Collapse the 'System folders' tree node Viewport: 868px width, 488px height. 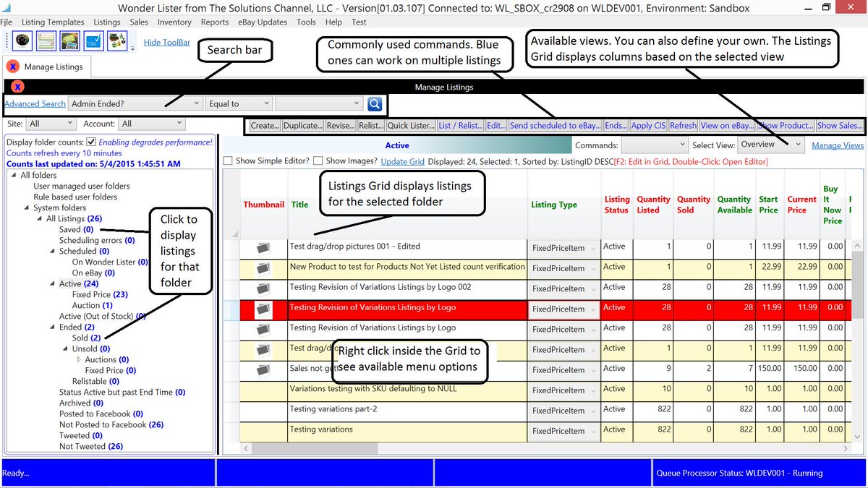tap(27, 208)
